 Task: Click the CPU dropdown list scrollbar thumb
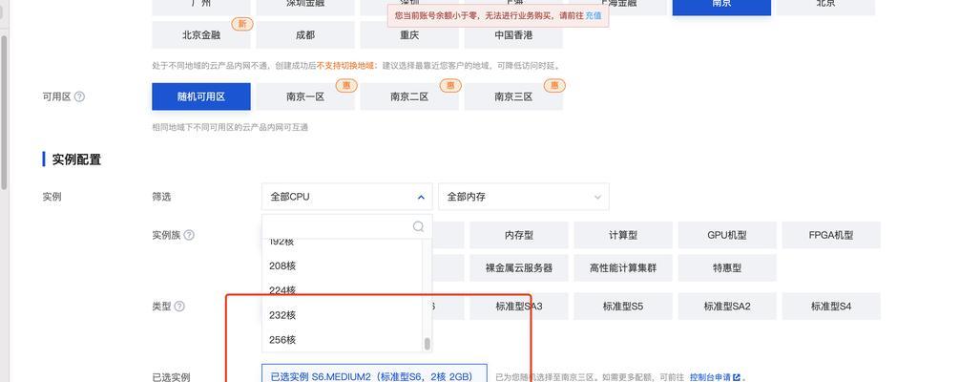(x=427, y=344)
